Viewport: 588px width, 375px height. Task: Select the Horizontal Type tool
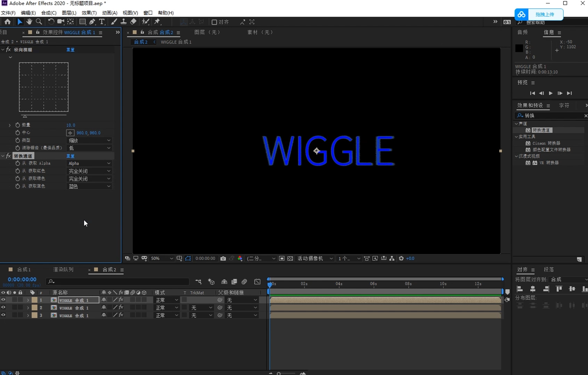(102, 22)
